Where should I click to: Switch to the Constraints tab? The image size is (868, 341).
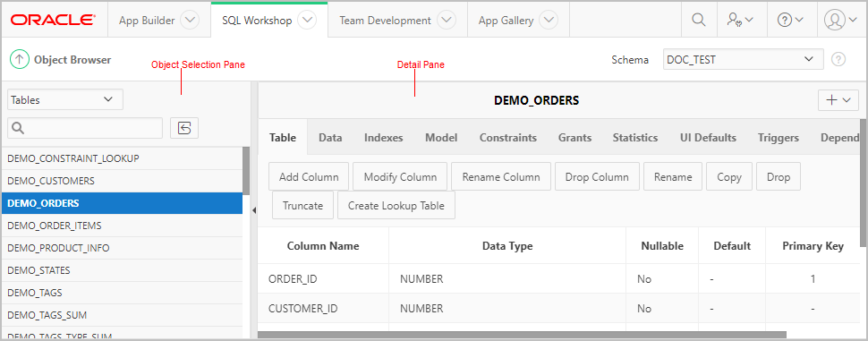507,138
